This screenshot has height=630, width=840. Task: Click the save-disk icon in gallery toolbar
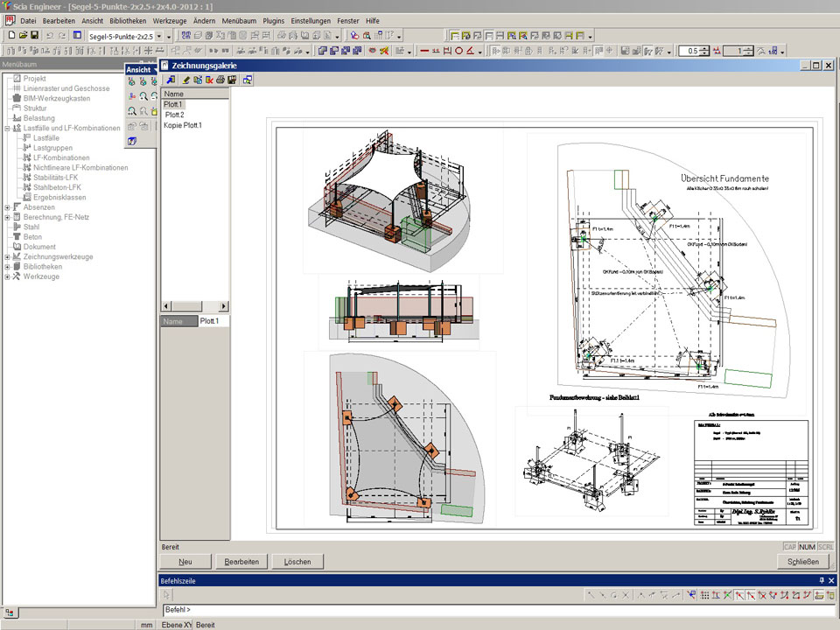click(x=233, y=80)
